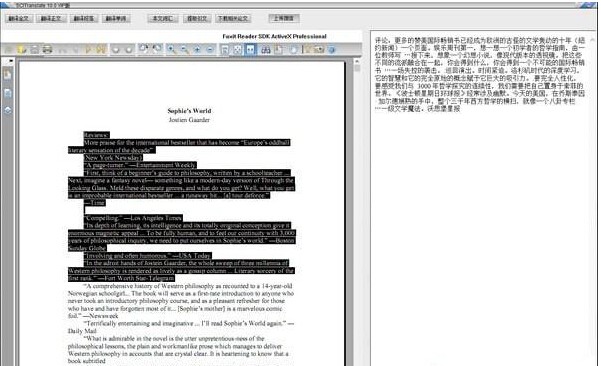
Task: Click the PDF vertical scrollbar thumb
Action: [357, 68]
